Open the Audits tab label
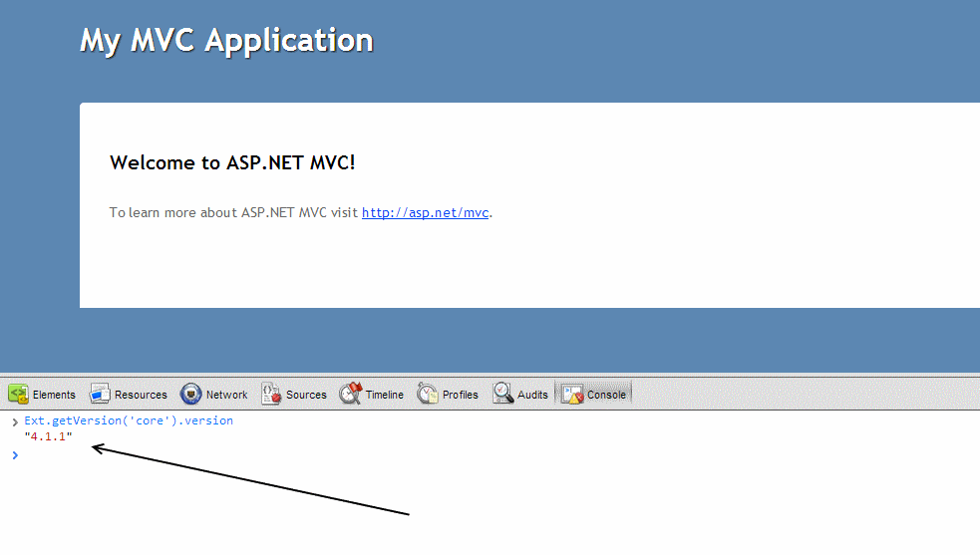This screenshot has height=555, width=980. click(x=532, y=395)
